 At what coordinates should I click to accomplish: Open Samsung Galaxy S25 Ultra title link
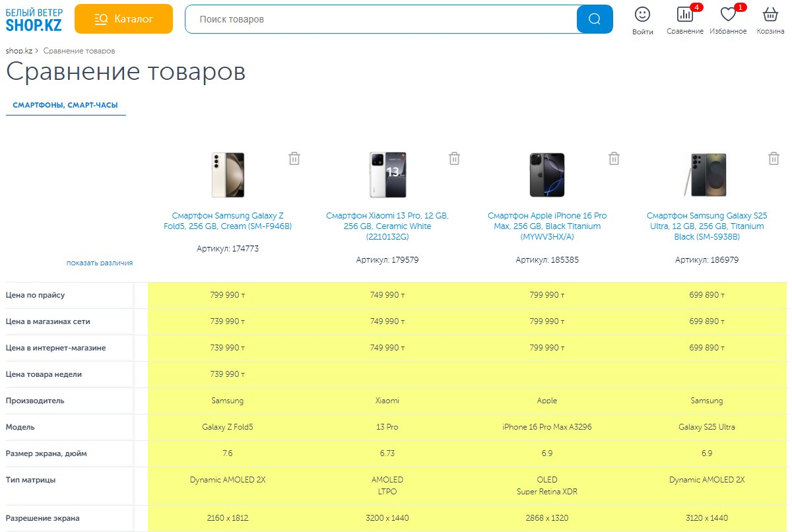[x=707, y=226]
